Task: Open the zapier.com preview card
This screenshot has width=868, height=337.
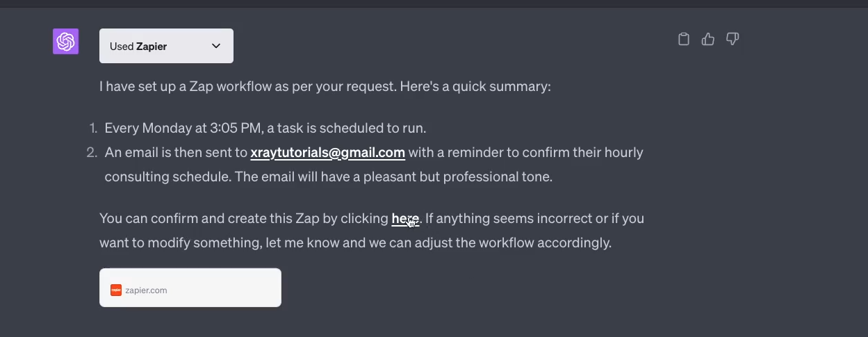Action: point(190,288)
